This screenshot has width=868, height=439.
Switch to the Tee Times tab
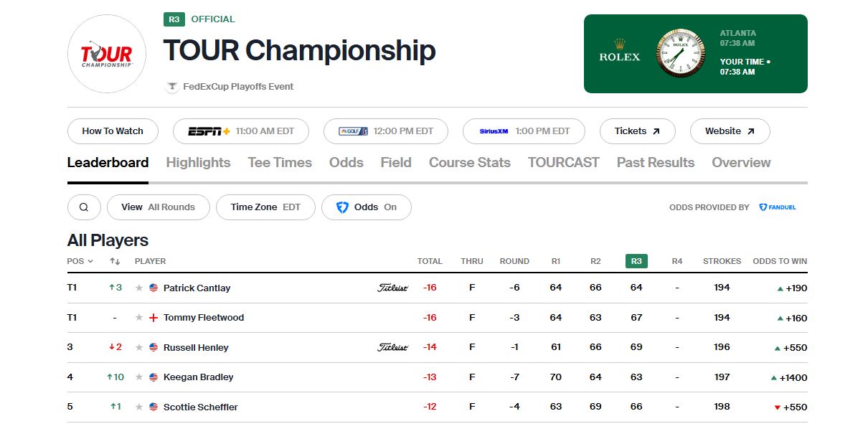(x=280, y=163)
